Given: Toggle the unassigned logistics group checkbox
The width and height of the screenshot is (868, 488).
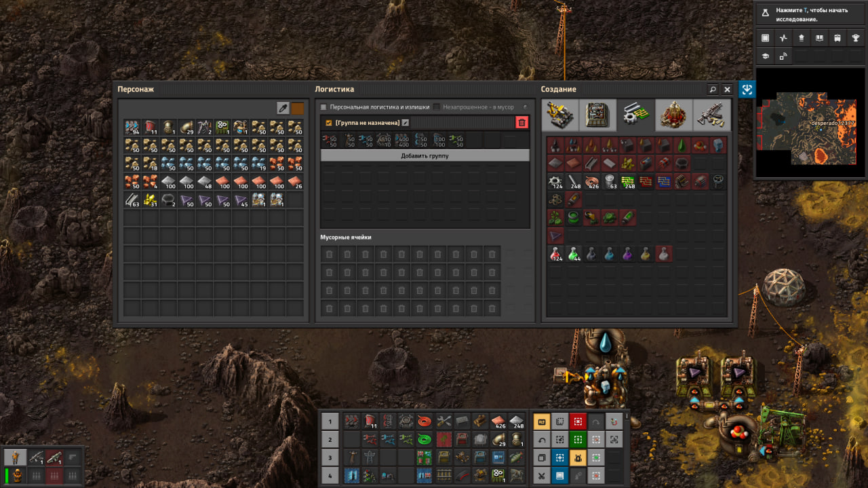Looking at the screenshot, I should [x=330, y=123].
